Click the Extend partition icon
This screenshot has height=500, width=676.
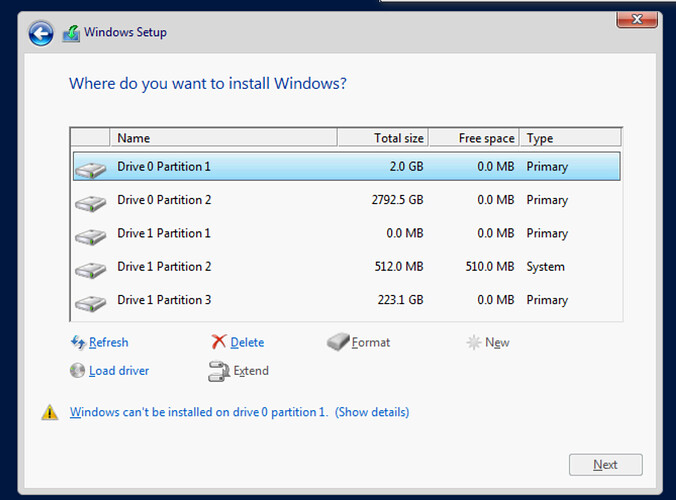(x=219, y=372)
